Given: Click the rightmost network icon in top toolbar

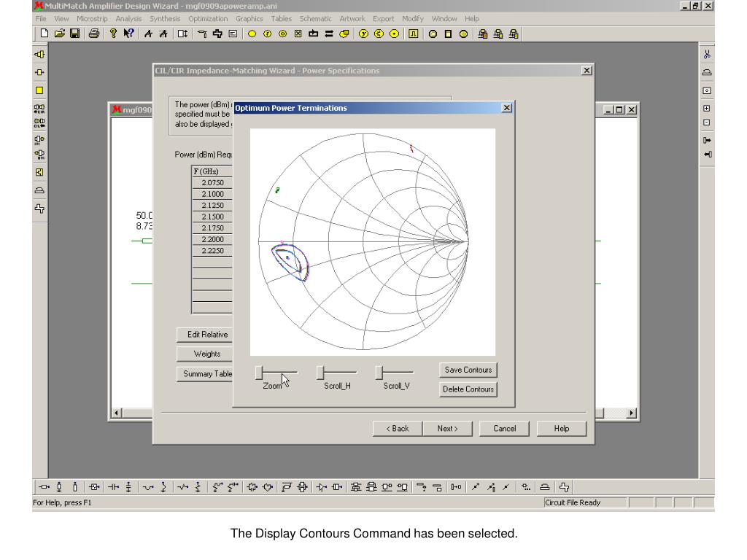Looking at the screenshot, I should pyautogui.click(x=514, y=34).
